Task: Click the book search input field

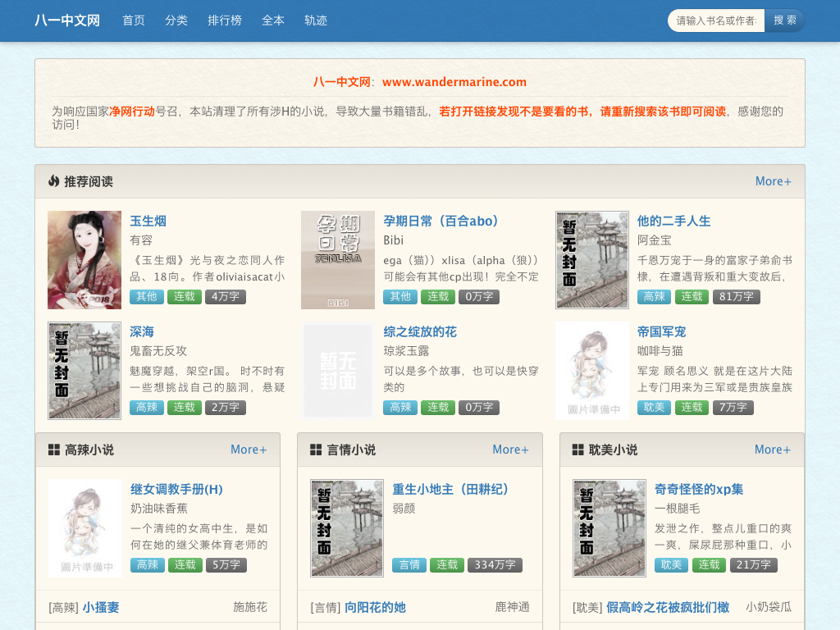Action: pos(716,21)
